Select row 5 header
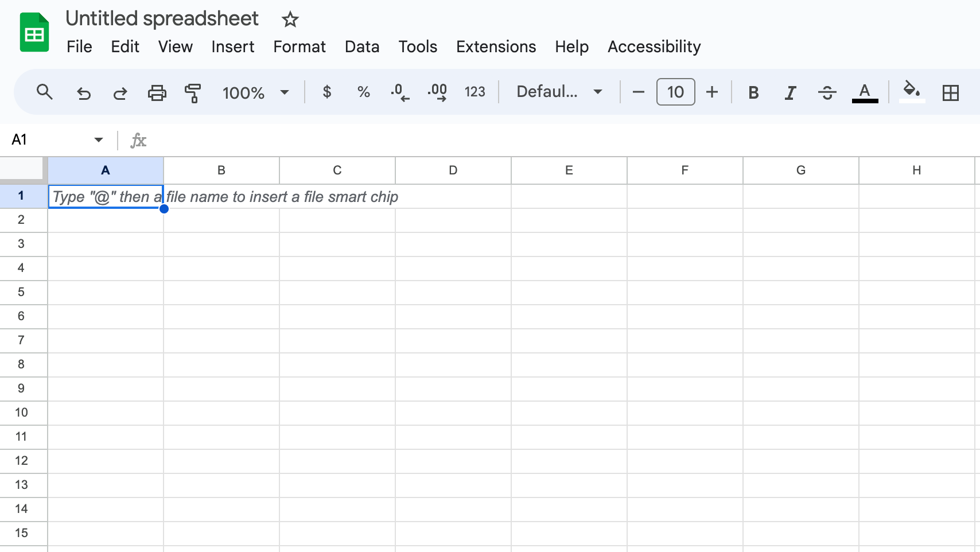Viewport: 980px width, 552px height. 23,293
